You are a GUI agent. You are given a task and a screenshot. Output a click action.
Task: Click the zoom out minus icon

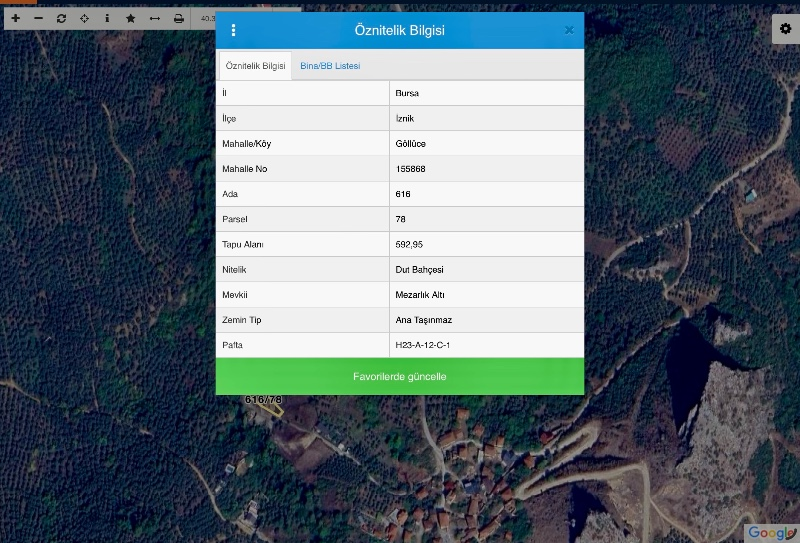point(38,18)
